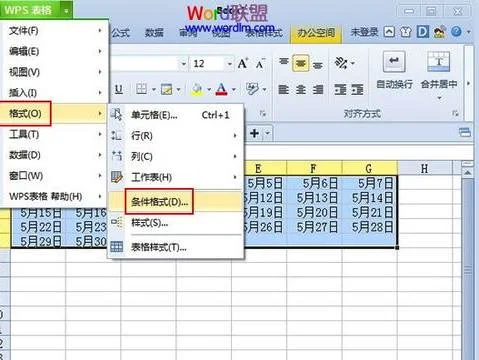Open the 工具(T) menu
Screen dimensions: 479x360
[x=55, y=134]
